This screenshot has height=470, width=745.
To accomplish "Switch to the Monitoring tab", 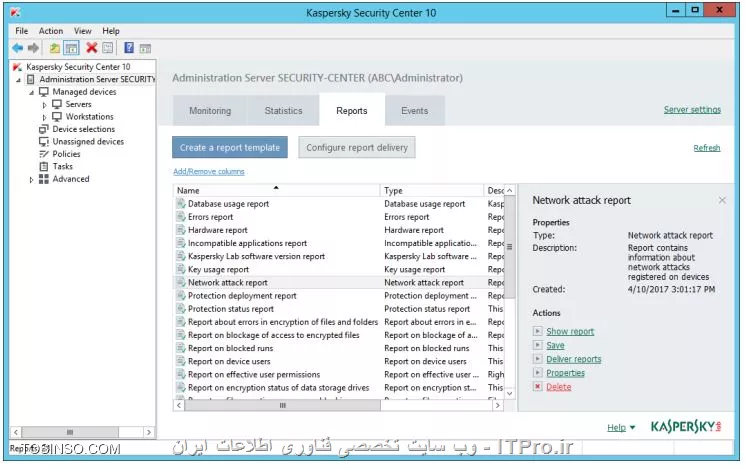I will coord(210,111).
